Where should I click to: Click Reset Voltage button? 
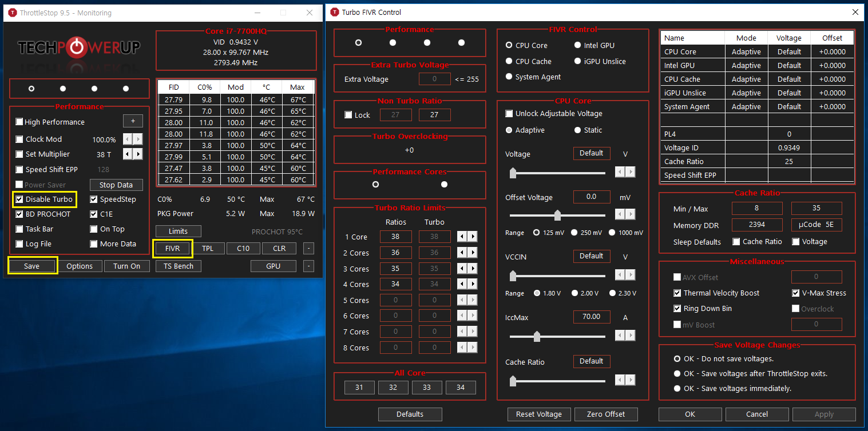tap(539, 414)
